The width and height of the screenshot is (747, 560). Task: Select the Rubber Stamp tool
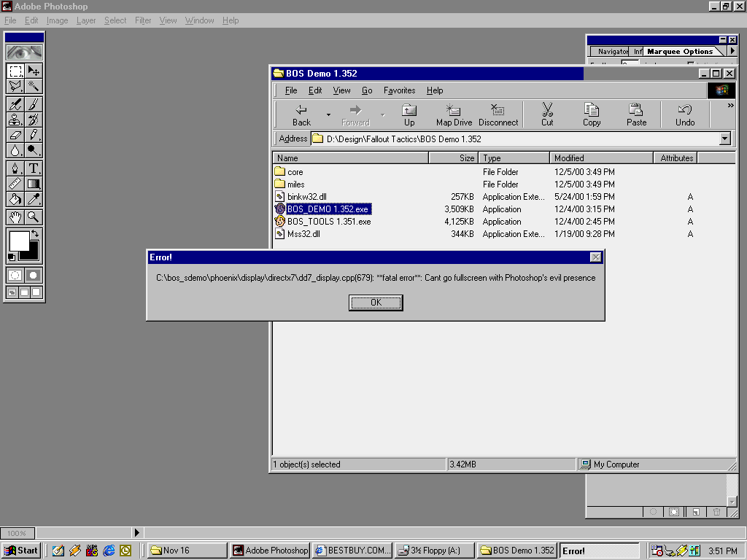(x=16, y=120)
